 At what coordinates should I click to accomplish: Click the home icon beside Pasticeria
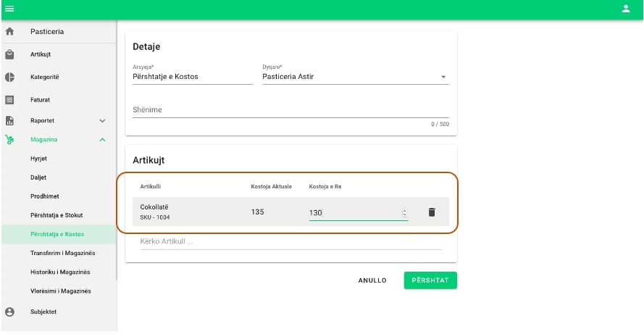(x=10, y=32)
